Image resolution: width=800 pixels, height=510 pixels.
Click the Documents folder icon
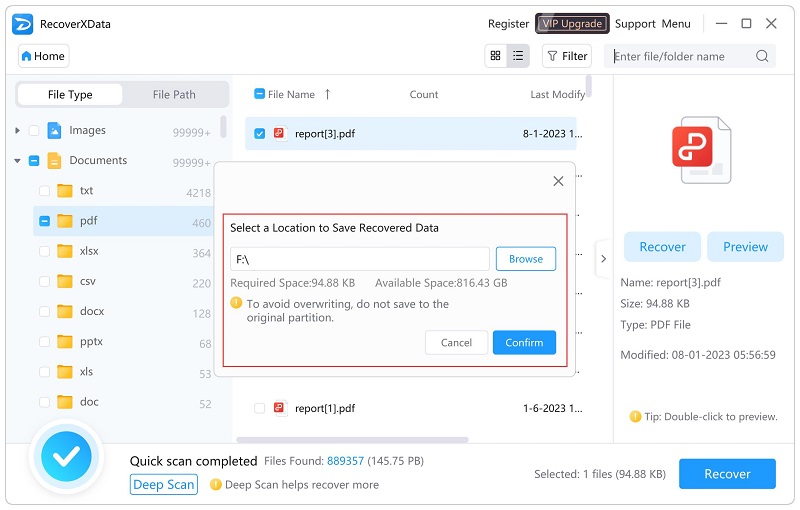tap(55, 160)
